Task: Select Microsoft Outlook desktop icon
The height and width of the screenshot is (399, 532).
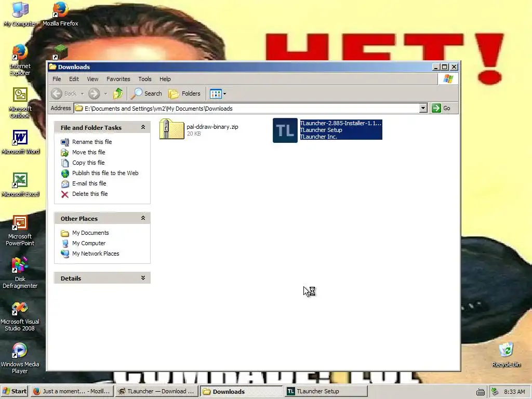Action: click(x=20, y=102)
